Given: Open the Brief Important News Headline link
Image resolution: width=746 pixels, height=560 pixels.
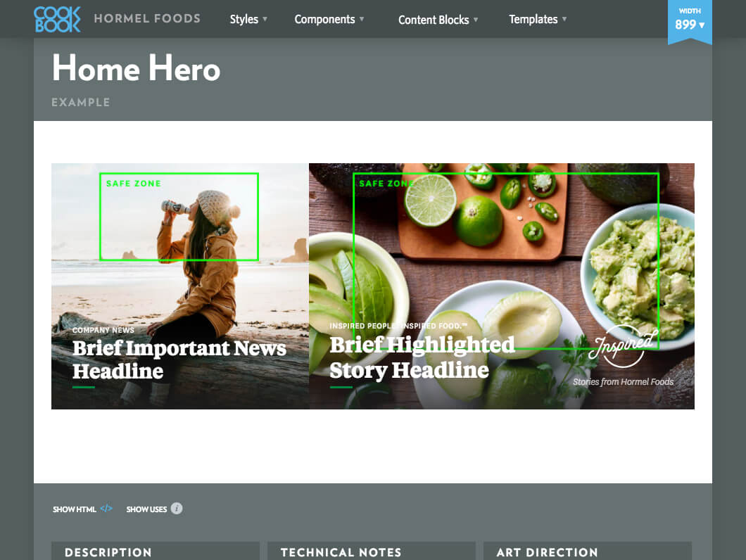Looking at the screenshot, I should tap(179, 359).
